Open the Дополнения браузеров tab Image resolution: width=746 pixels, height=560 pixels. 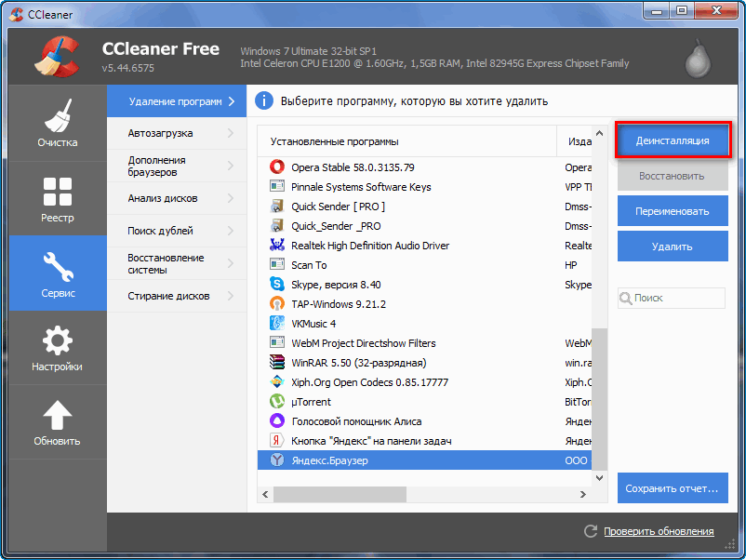click(x=177, y=166)
